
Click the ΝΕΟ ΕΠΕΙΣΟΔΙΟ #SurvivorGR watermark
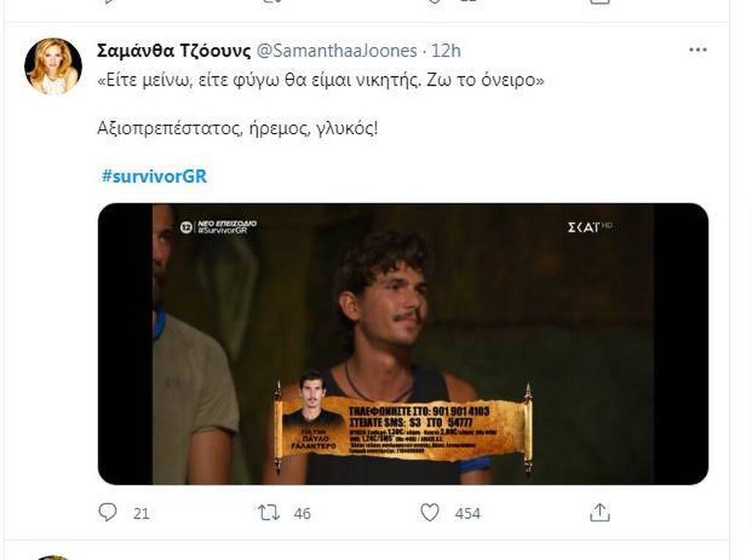coord(219,227)
